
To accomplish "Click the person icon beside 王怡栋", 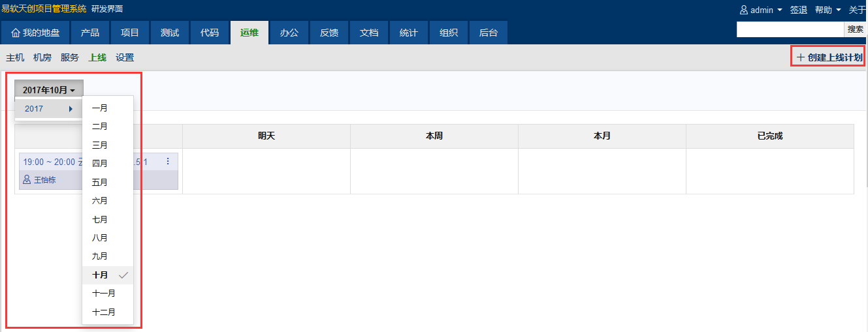I will coord(27,179).
